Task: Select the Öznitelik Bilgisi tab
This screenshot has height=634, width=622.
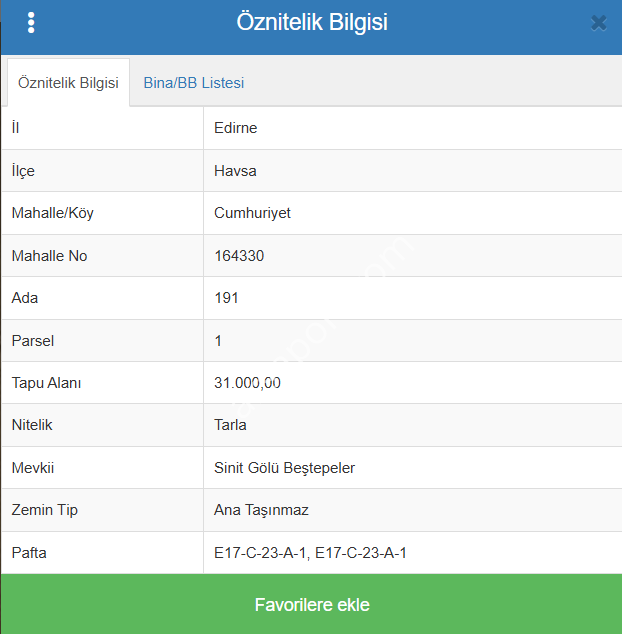Action: [68, 83]
